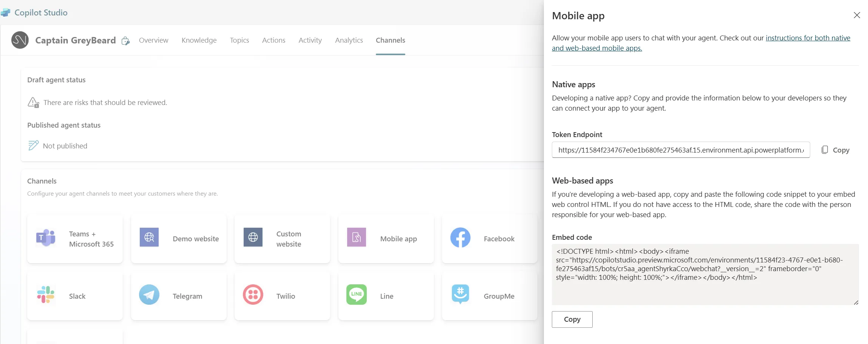The height and width of the screenshot is (344, 868).
Task: Click the 'Mobile app' panel title
Action: 578,15
